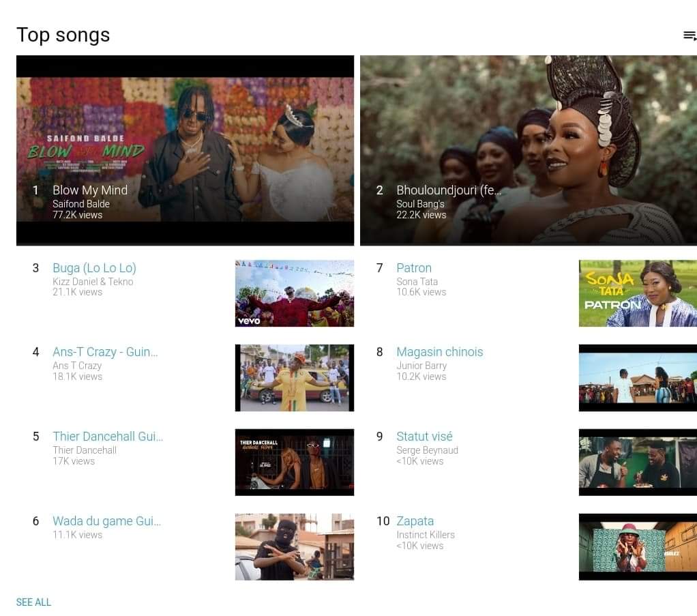Click the artist name Junior Barry
The image size is (697, 616).
coord(421,366)
